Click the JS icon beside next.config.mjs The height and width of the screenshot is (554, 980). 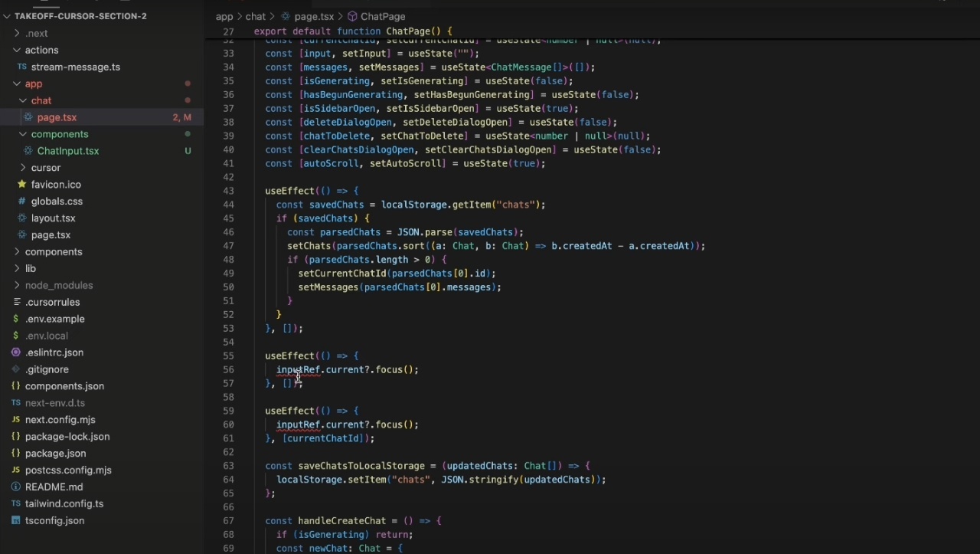coord(16,420)
